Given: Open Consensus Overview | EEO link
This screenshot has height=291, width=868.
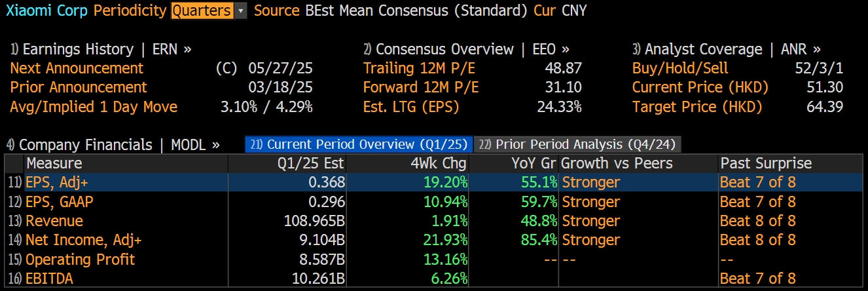Looking at the screenshot, I should coord(466,49).
